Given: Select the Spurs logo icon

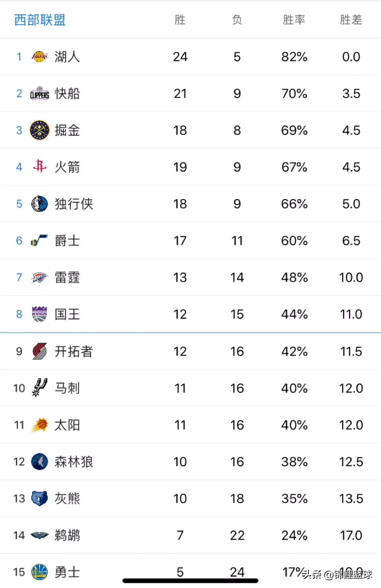Looking at the screenshot, I should click(40, 387).
